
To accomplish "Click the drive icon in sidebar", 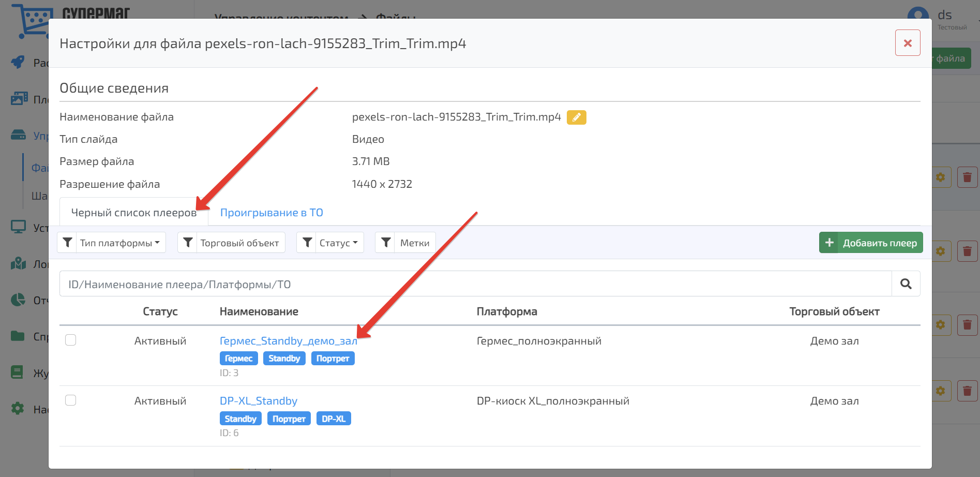I will [18, 135].
